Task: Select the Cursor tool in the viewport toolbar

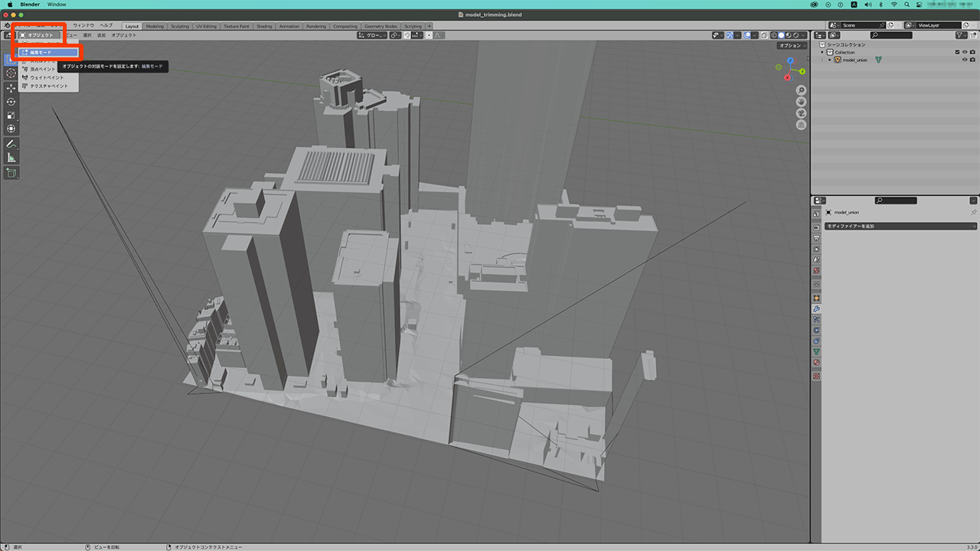Action: 11,73
